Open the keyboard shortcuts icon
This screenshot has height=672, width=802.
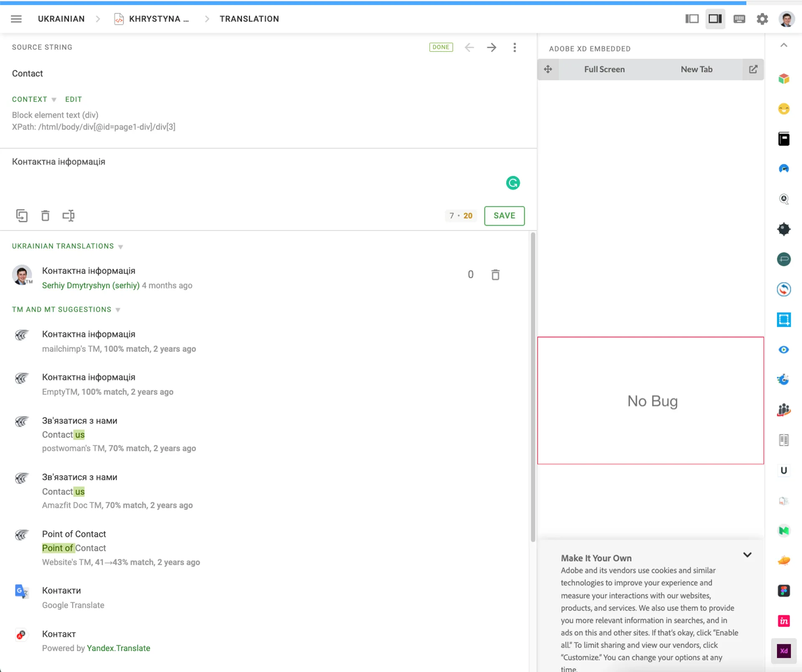pyautogui.click(x=739, y=19)
